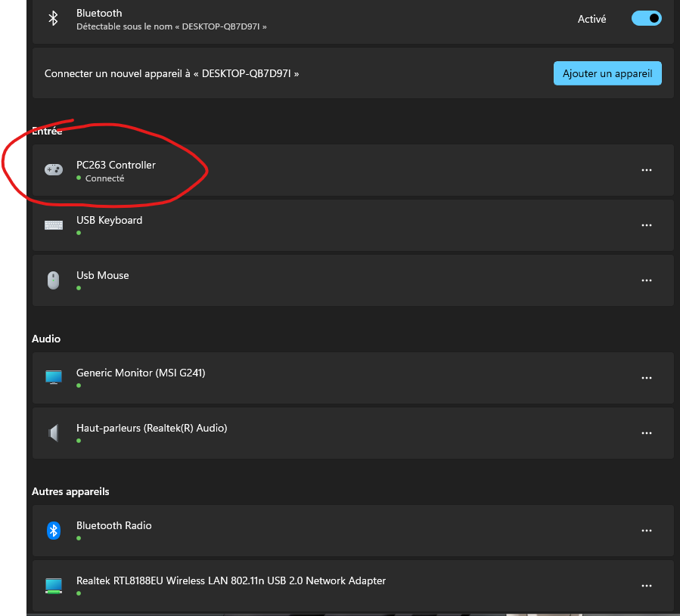Open more options for Realtek RTL8188EU adapter

click(646, 585)
